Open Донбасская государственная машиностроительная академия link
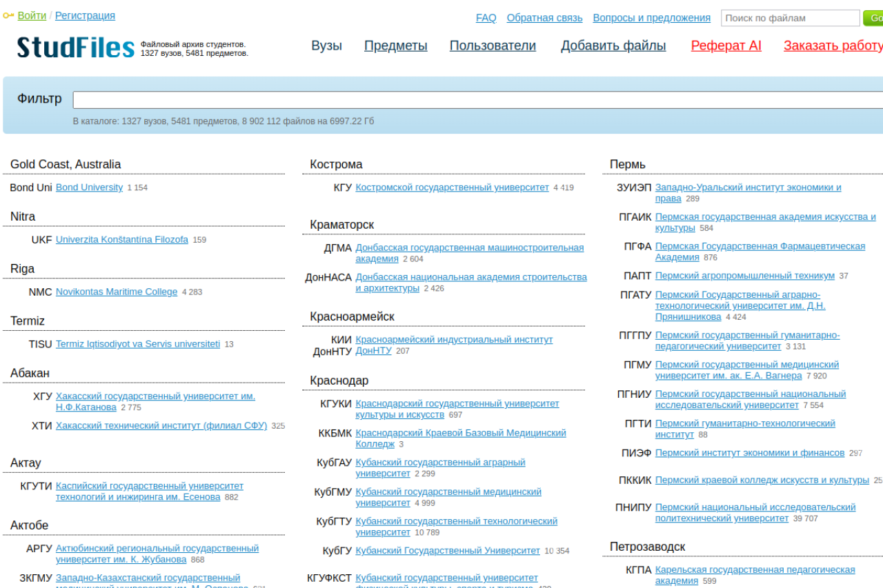Image resolution: width=883 pixels, height=588 pixels. pos(470,253)
